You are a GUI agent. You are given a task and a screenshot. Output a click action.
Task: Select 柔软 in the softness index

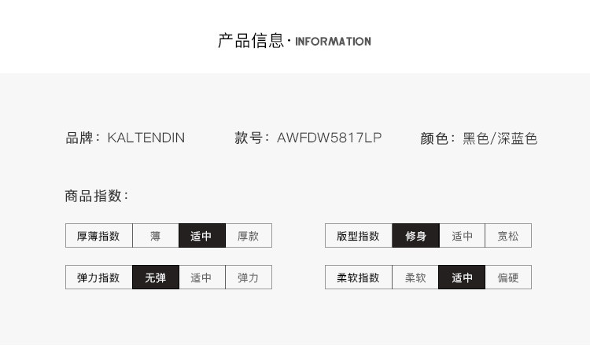(415, 278)
